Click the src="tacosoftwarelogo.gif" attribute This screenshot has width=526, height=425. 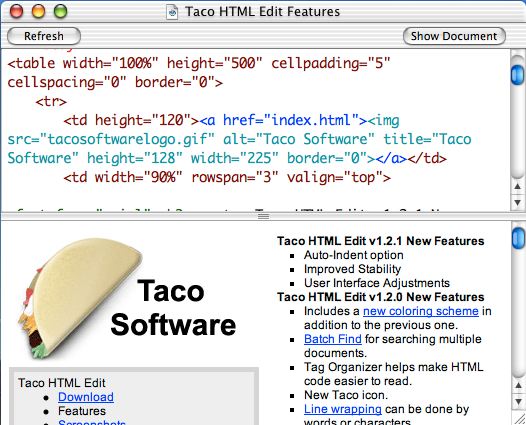[111, 139]
